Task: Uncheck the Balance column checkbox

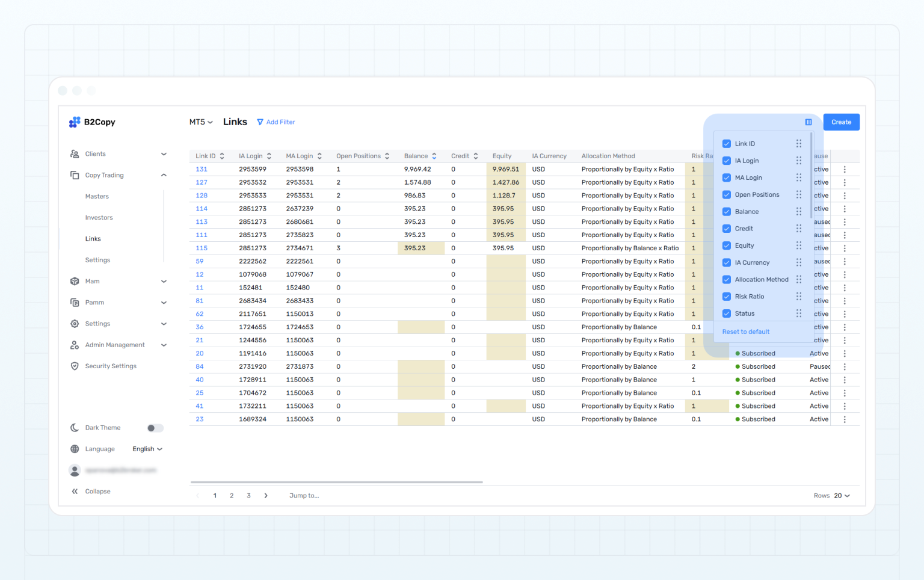Action: (x=726, y=211)
